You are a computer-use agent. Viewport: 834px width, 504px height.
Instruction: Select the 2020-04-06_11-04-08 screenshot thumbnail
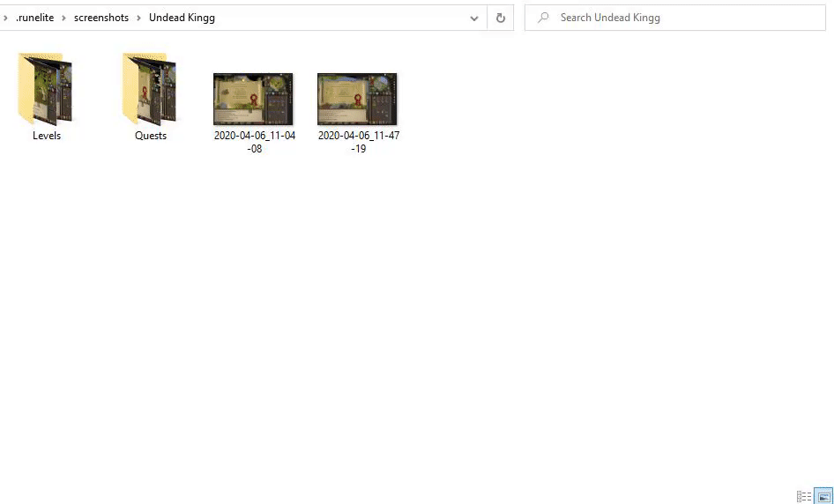pos(253,99)
